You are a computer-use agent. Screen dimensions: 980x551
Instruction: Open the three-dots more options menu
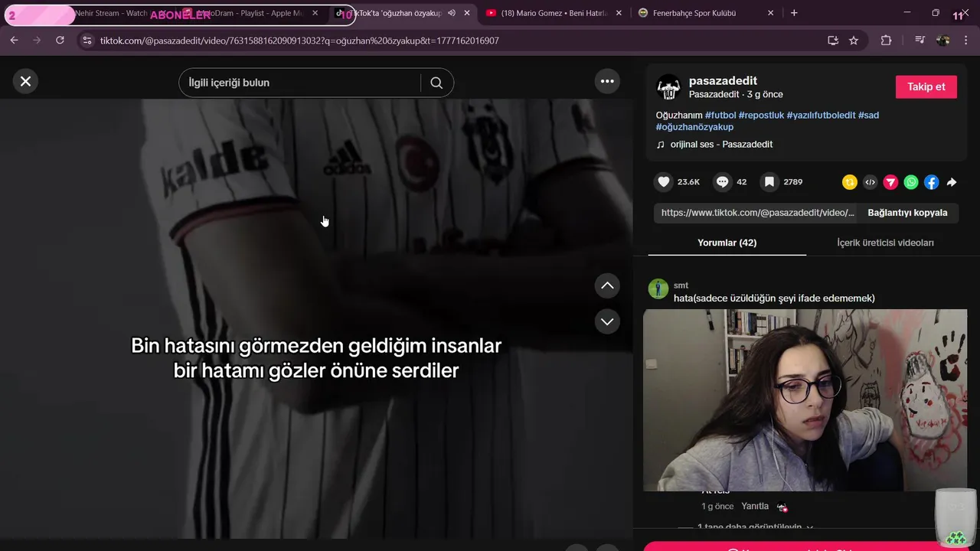click(607, 81)
